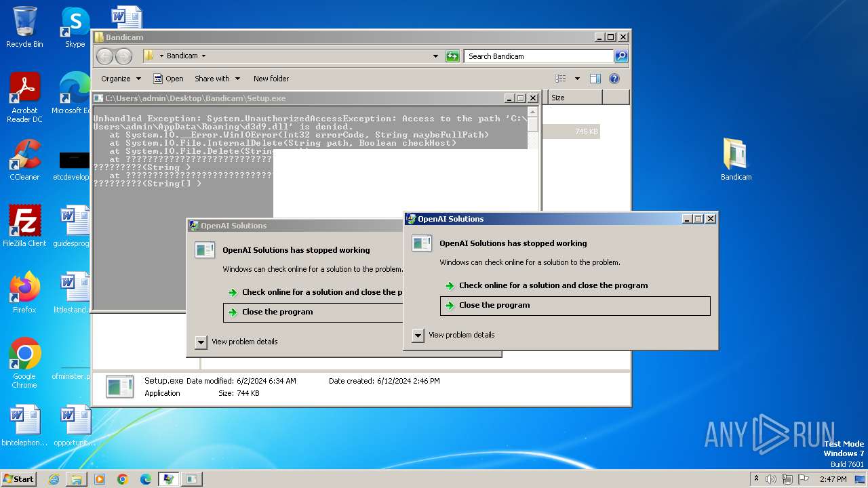Open the bintelephon document on desktop

coord(24,425)
